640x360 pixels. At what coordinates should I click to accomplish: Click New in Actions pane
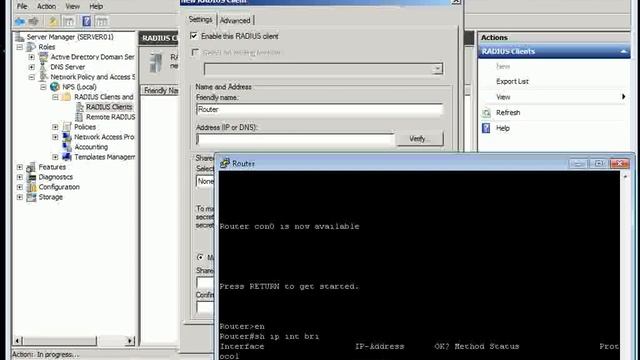pyautogui.click(x=503, y=66)
